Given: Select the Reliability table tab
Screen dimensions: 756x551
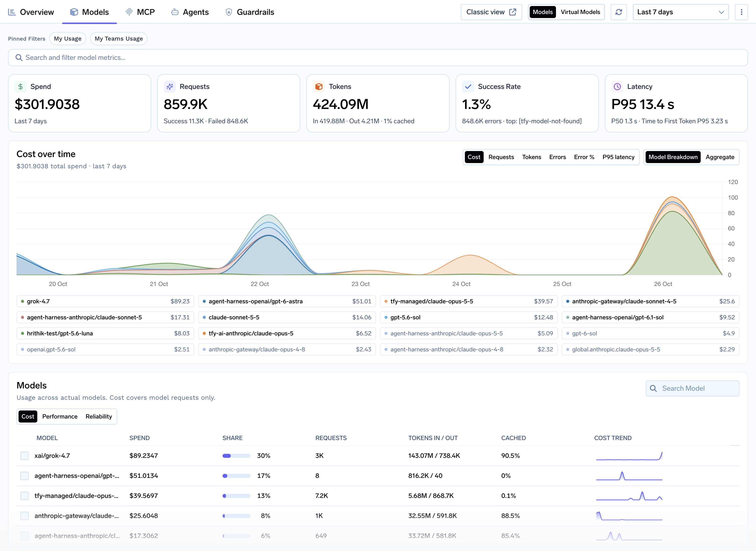Looking at the screenshot, I should [99, 417].
